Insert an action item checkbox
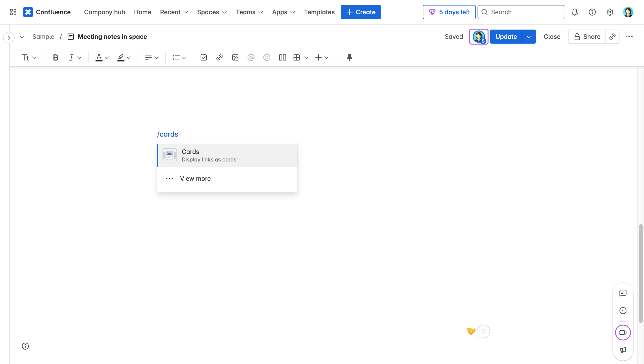This screenshot has height=364, width=644. [204, 58]
